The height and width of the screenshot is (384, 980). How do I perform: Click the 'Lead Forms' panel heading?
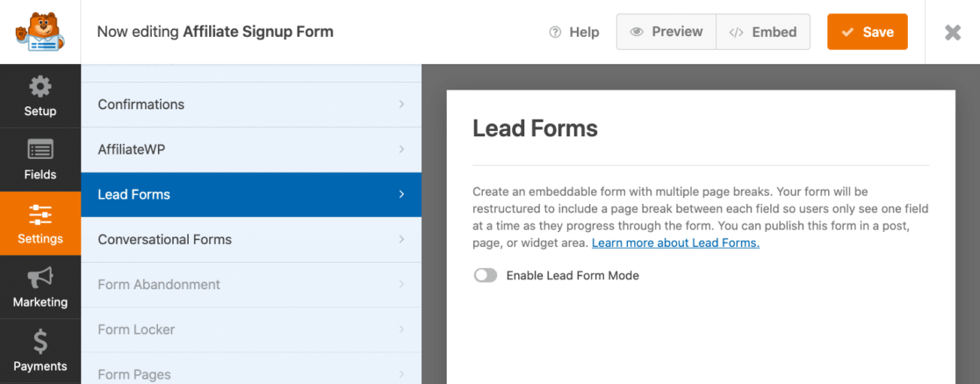click(535, 129)
